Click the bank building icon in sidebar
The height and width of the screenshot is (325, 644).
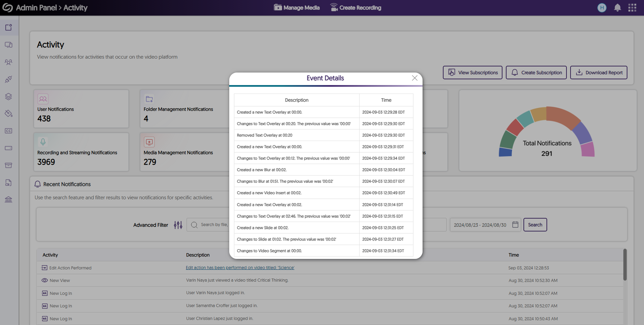[9, 199]
